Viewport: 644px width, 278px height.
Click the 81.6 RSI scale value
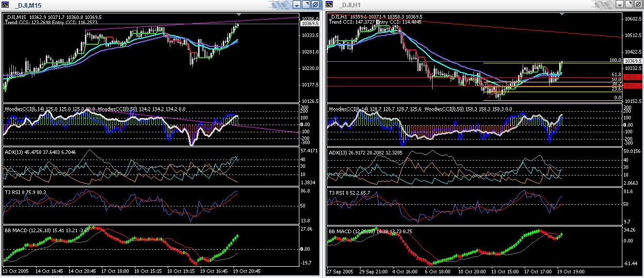click(629, 192)
